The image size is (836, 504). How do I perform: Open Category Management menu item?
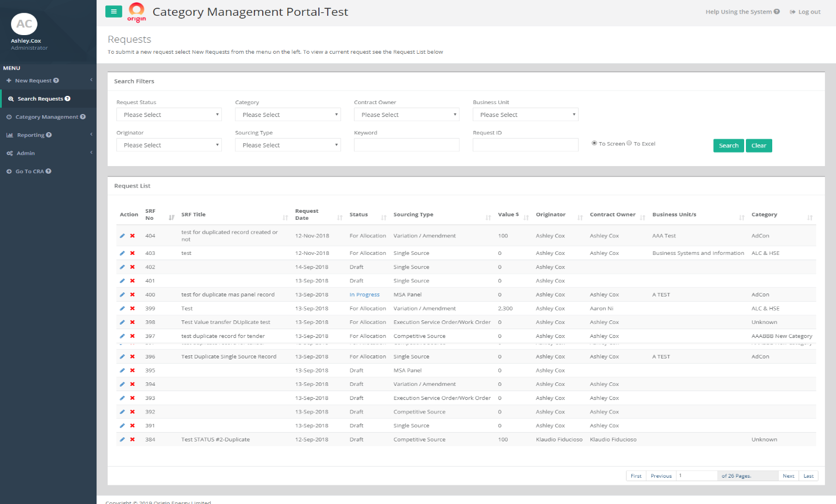pyautogui.click(x=48, y=117)
